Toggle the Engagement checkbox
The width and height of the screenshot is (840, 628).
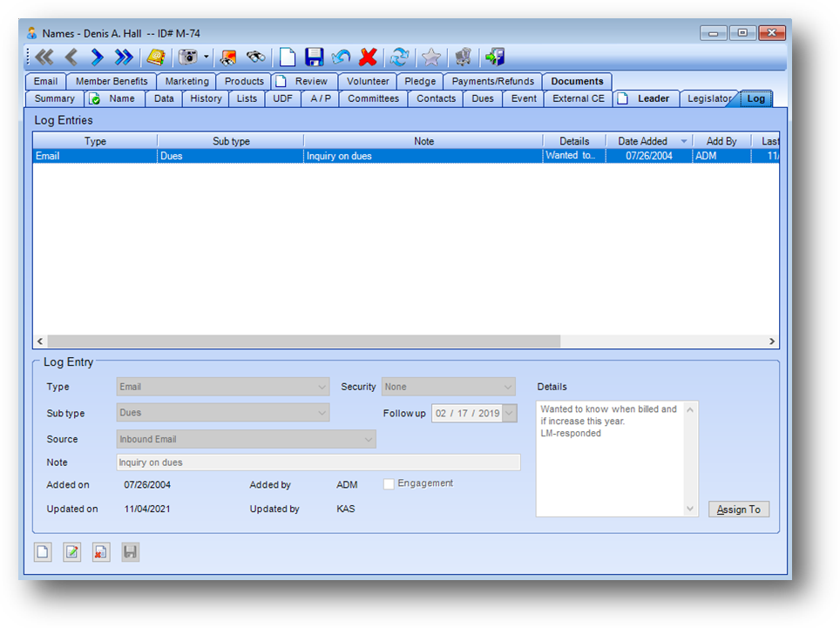pyautogui.click(x=389, y=484)
